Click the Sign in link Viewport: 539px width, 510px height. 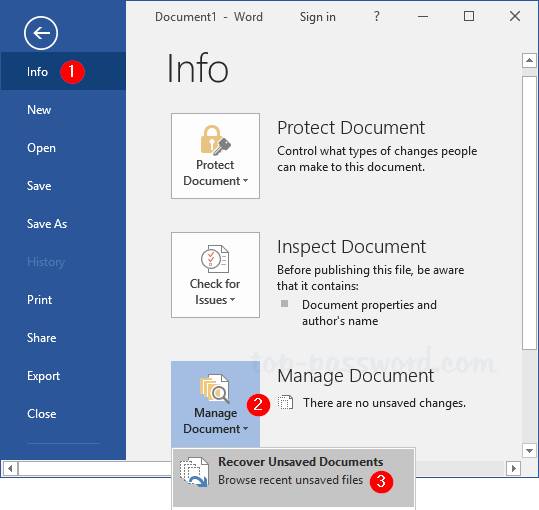pos(318,17)
